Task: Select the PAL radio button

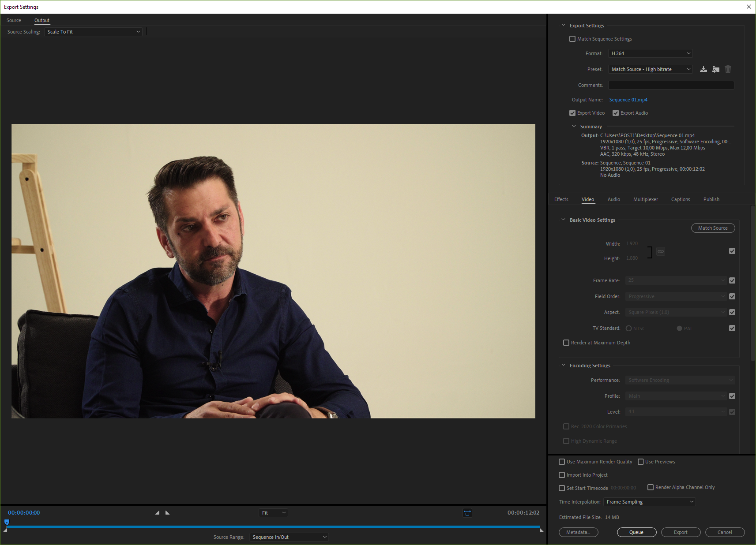Action: point(679,328)
